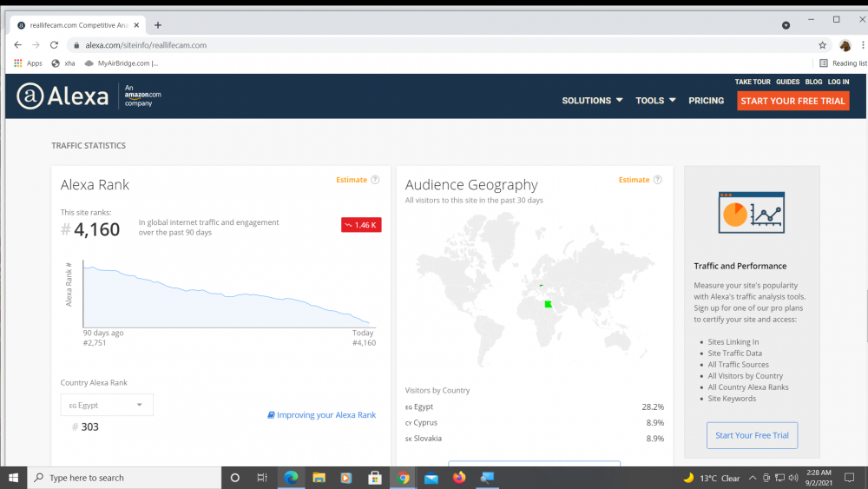Click help icon beside Alexa Rank Estimate
This screenshot has height=489, width=868.
375,180
